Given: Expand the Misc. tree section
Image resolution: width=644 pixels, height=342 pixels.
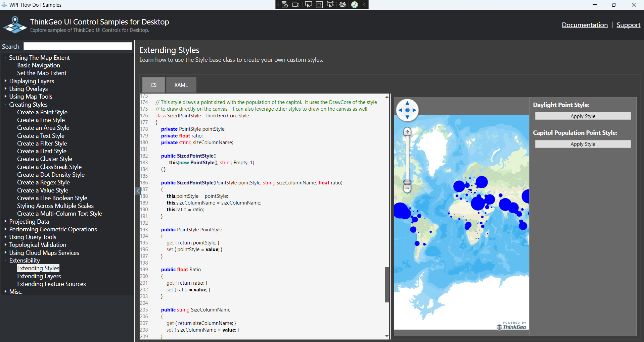Looking at the screenshot, I should click(5, 291).
